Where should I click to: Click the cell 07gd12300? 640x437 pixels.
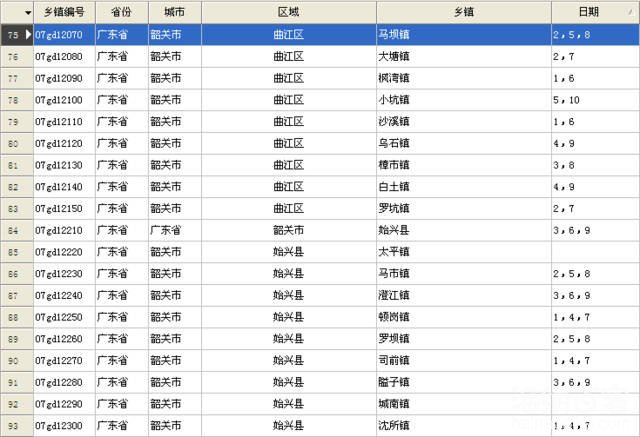coord(64,426)
